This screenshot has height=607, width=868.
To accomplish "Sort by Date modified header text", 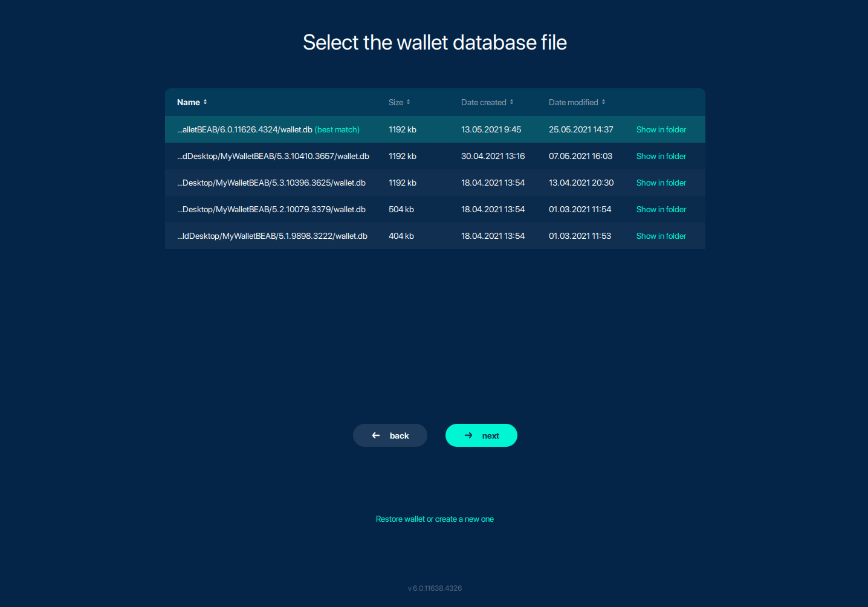I will [573, 102].
